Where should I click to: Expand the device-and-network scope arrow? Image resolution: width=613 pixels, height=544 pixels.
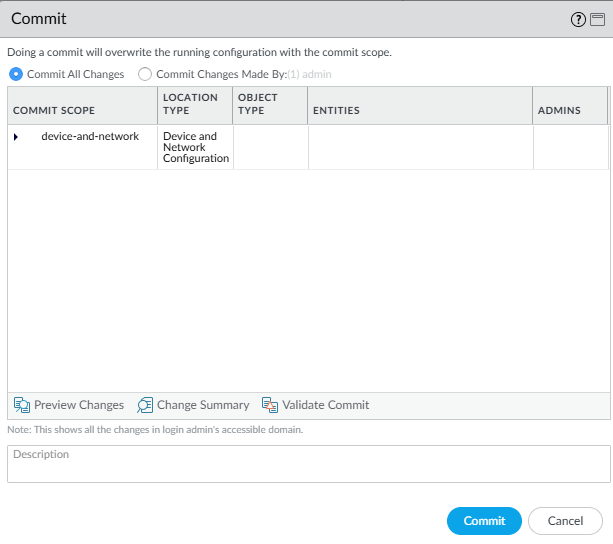tap(16, 136)
